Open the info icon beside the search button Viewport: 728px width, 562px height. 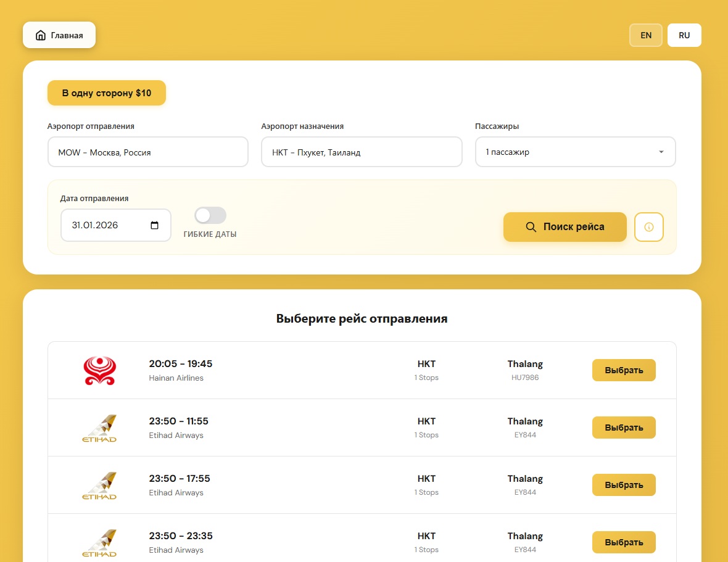point(648,227)
